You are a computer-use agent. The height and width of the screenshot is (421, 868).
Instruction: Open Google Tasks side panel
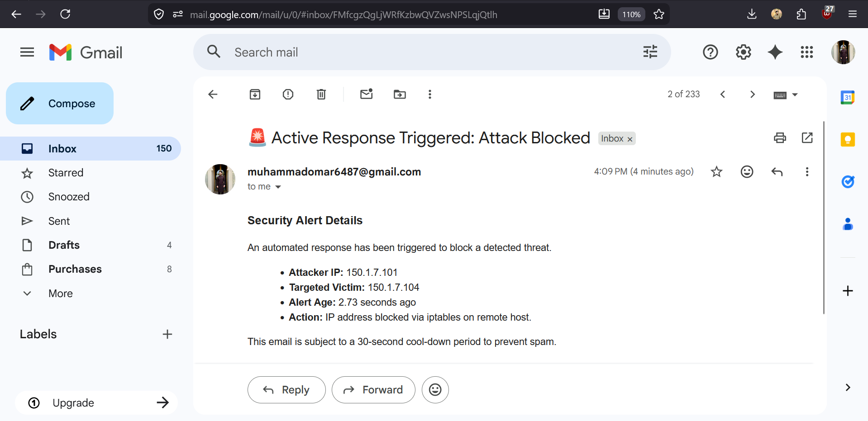(848, 182)
